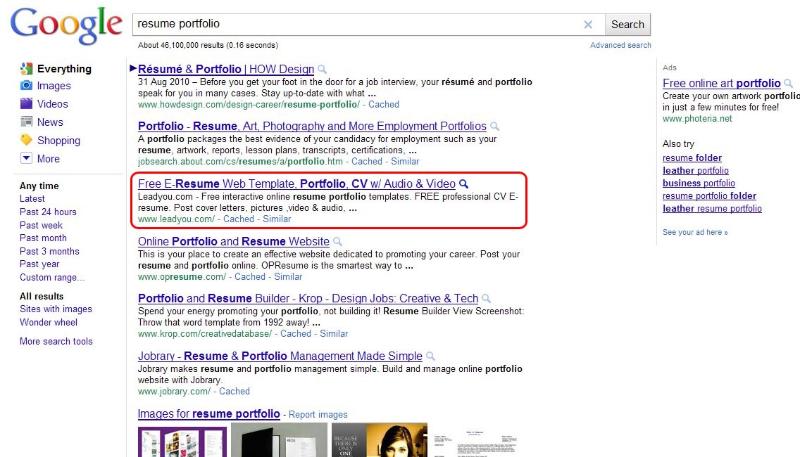Preview magnifier next to Jobrary result
The width and height of the screenshot is (800, 457).
click(x=430, y=357)
